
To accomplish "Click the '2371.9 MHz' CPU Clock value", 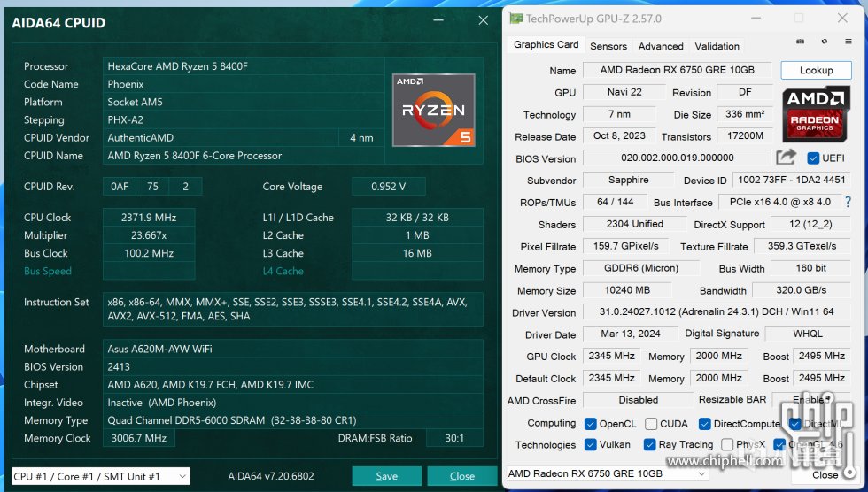I will click(149, 218).
